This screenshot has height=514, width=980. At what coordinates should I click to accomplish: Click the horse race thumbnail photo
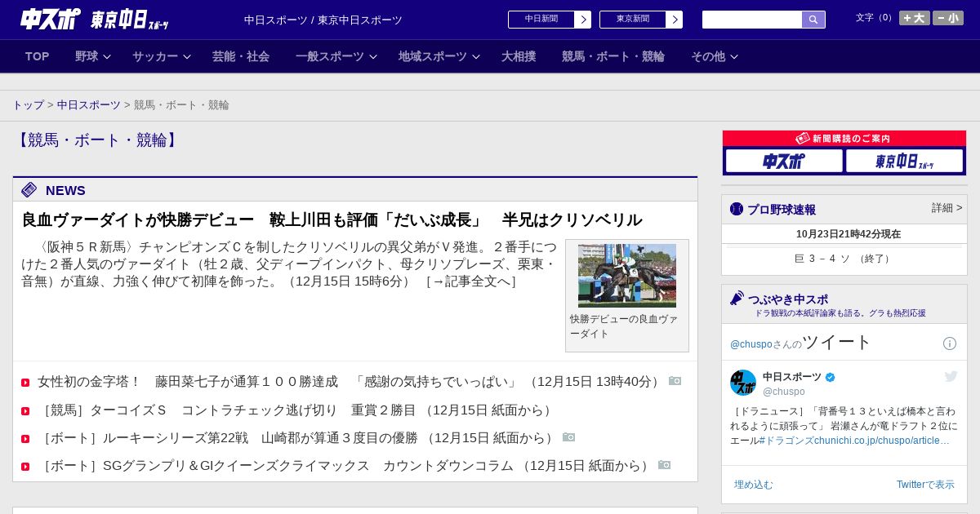coord(627,276)
